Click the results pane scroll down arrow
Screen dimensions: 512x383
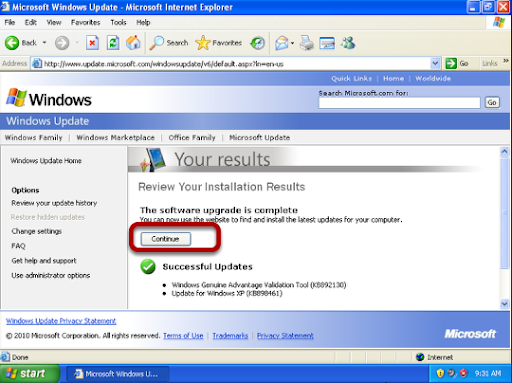click(505, 304)
